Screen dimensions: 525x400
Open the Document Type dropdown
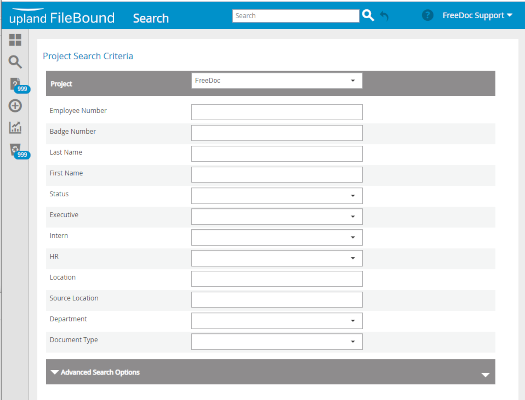(277, 341)
